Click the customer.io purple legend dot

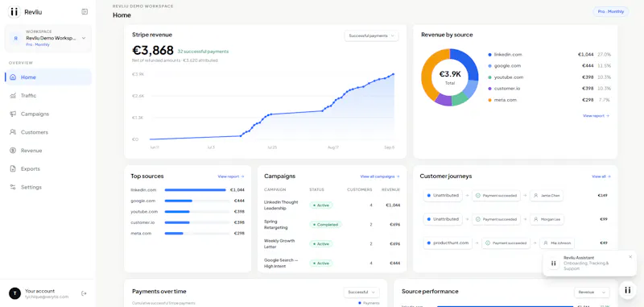pyautogui.click(x=489, y=89)
